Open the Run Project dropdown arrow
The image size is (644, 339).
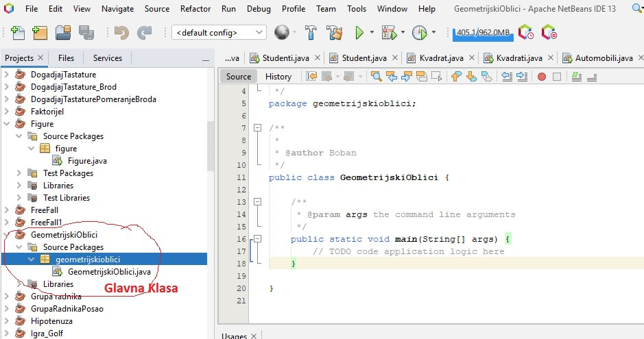(x=372, y=32)
